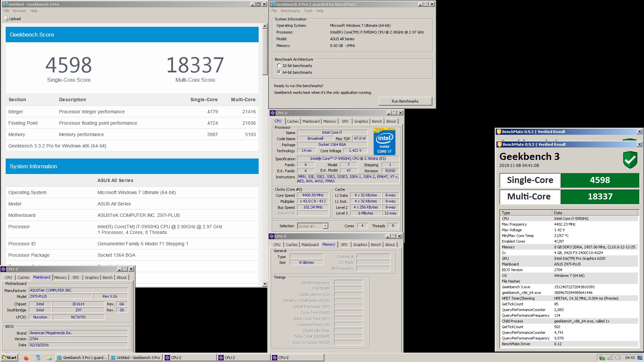
Task: Click the CPU-Z title icon of Mainboard window
Action: point(3,269)
